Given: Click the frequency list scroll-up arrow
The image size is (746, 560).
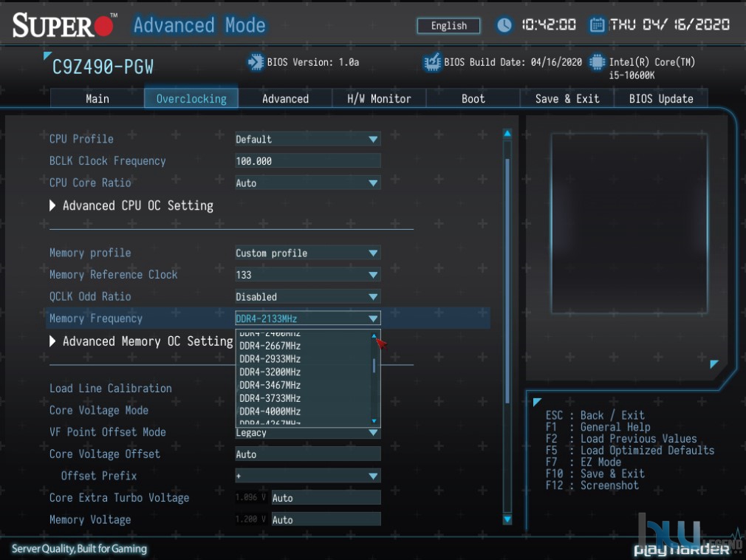Looking at the screenshot, I should pos(374,336).
